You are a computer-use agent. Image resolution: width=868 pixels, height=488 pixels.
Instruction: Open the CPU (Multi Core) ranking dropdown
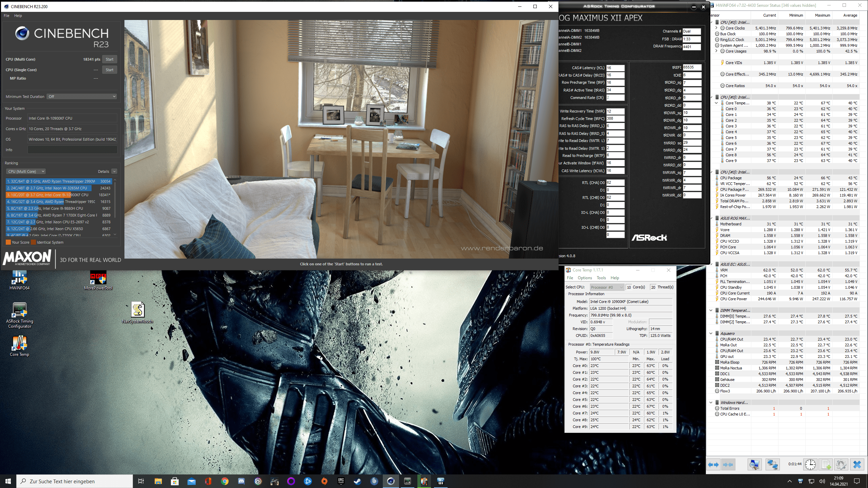pos(26,171)
